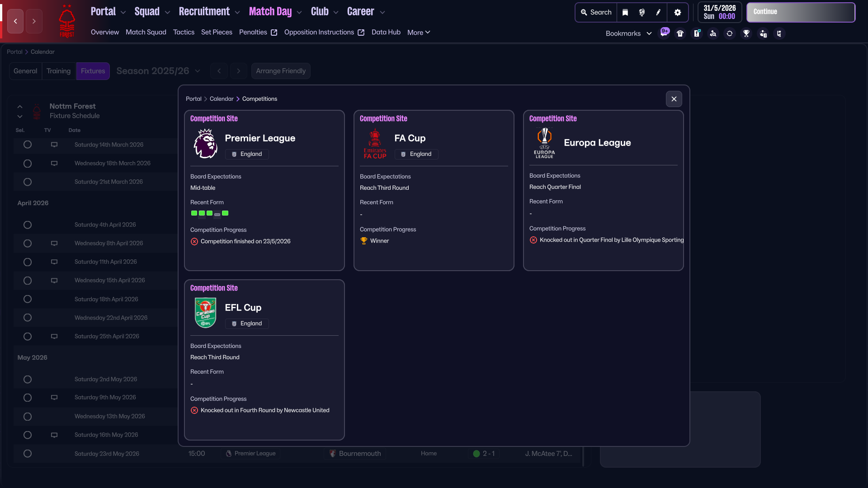Open the settings gear icon

tap(677, 13)
